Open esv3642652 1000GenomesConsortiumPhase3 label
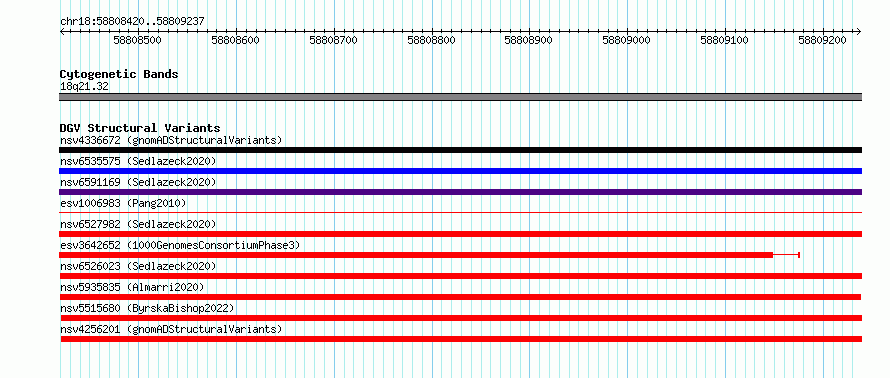 click(x=179, y=245)
